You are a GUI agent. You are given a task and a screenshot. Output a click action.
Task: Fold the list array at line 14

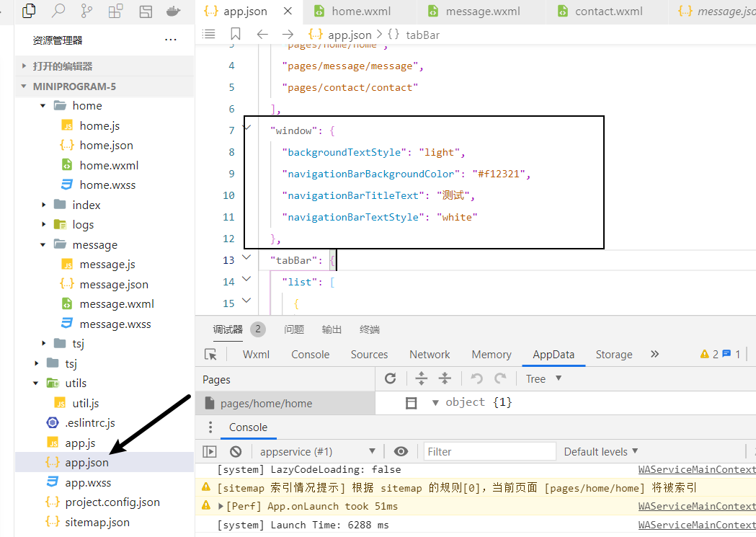[246, 279]
